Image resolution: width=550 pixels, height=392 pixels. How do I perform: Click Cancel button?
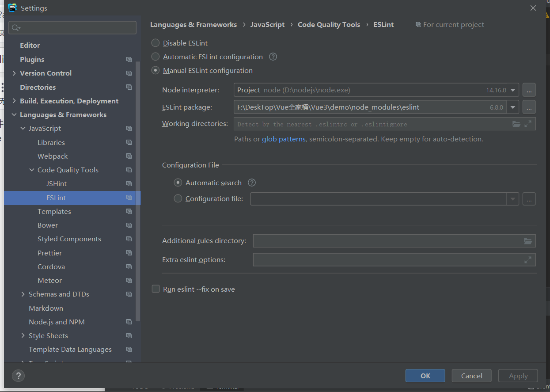coord(472,376)
